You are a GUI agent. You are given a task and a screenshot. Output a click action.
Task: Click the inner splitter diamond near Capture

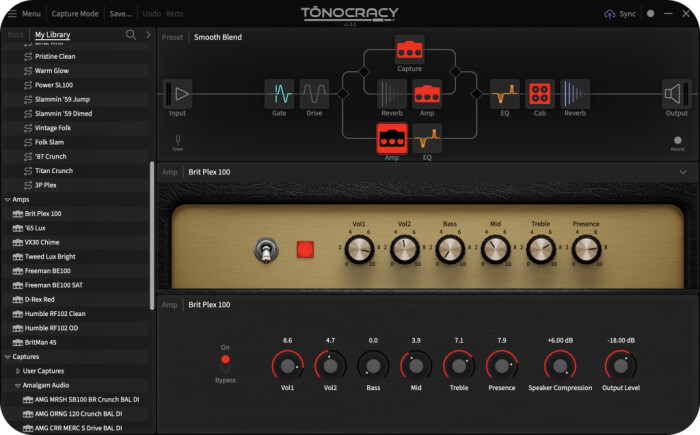tap(364, 71)
